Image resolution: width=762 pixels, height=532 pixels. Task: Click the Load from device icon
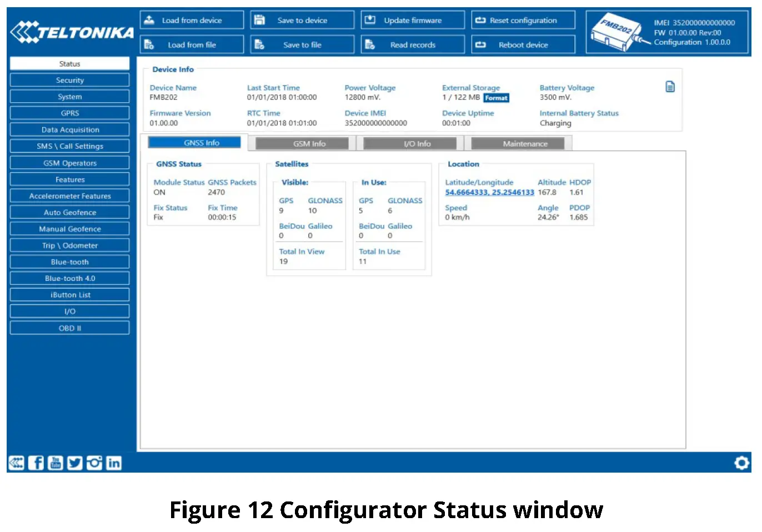point(149,19)
